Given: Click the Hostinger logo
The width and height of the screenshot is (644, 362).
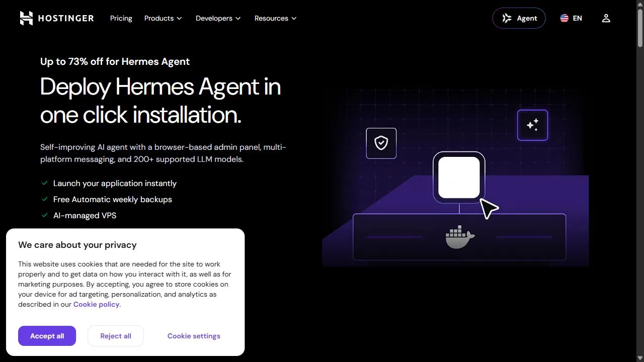Looking at the screenshot, I should click(57, 18).
